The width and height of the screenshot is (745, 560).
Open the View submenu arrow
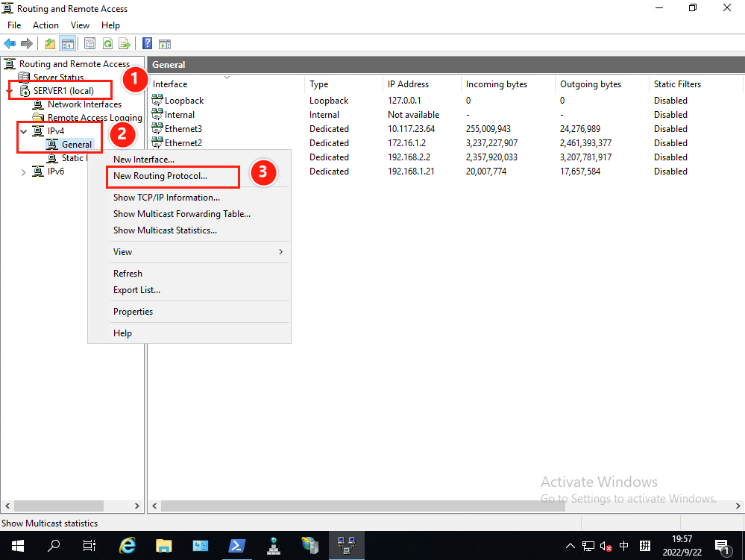point(281,252)
